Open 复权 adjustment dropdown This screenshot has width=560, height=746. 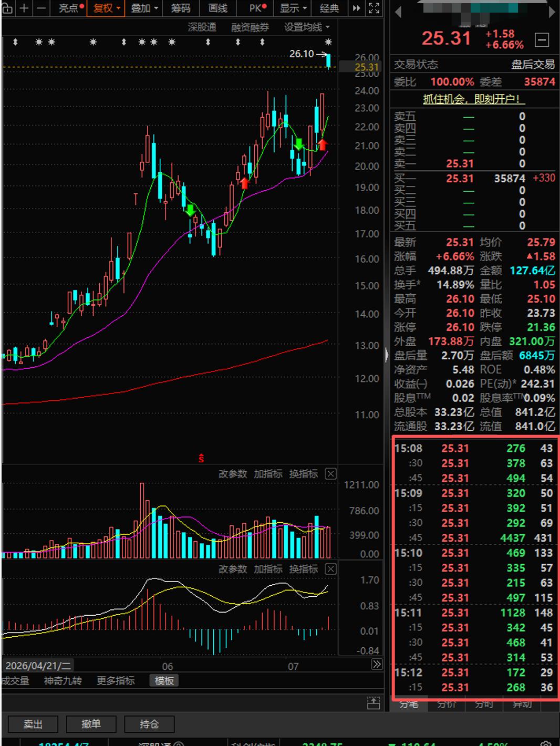[107, 8]
